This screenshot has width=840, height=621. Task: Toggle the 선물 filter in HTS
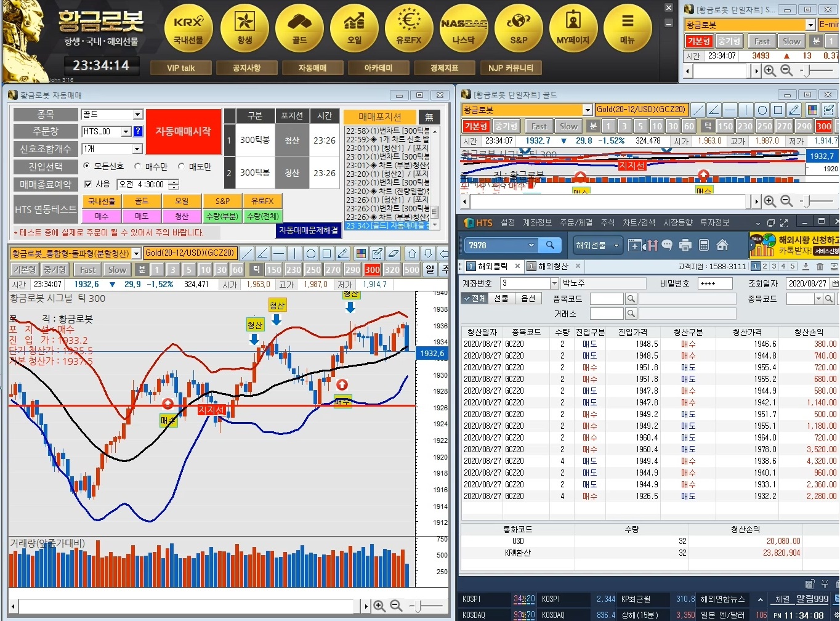click(x=501, y=298)
